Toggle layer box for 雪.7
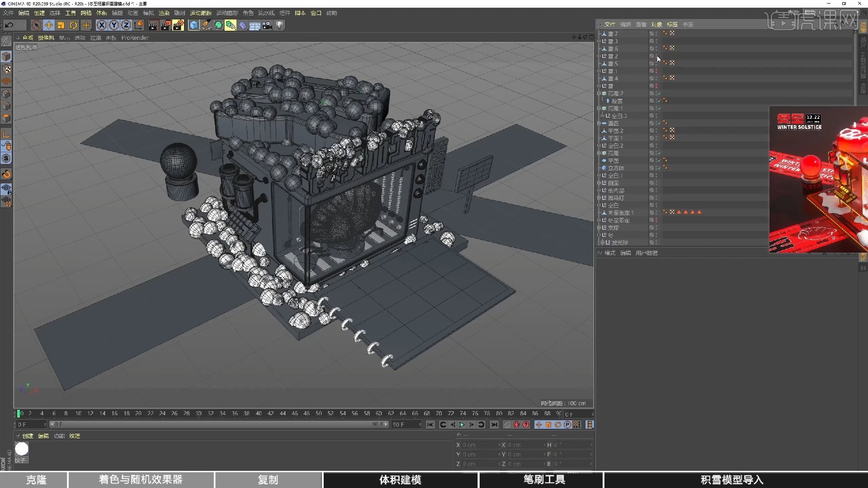The height and width of the screenshot is (488, 868). [652, 34]
